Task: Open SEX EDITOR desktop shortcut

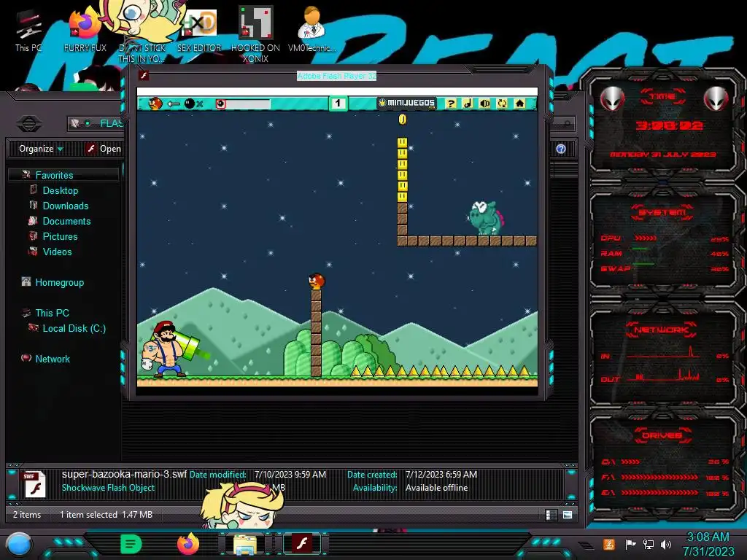Action: pyautogui.click(x=199, y=31)
